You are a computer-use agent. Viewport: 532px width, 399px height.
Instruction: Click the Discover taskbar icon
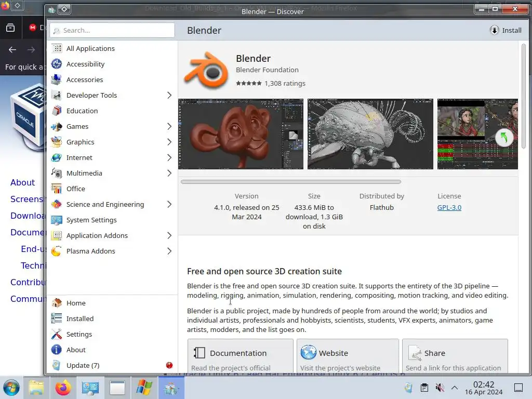[171, 388]
